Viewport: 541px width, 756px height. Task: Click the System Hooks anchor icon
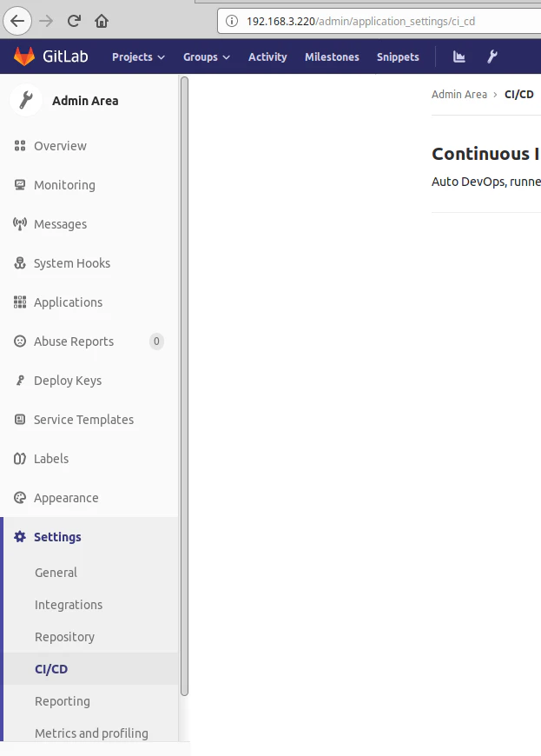[20, 262]
